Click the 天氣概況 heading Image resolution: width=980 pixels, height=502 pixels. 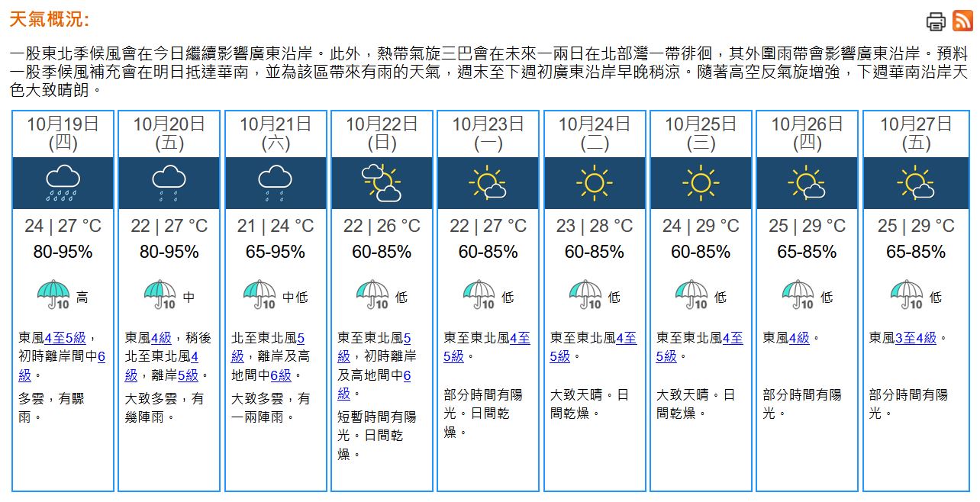coord(50,20)
